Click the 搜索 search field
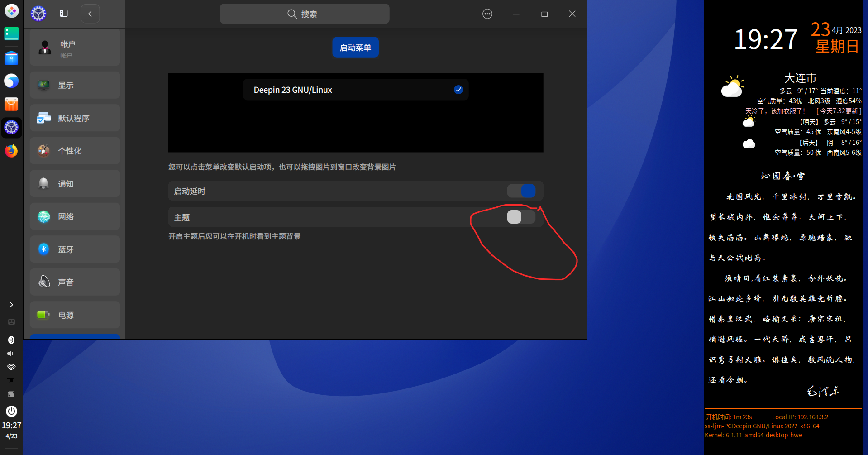 point(304,14)
